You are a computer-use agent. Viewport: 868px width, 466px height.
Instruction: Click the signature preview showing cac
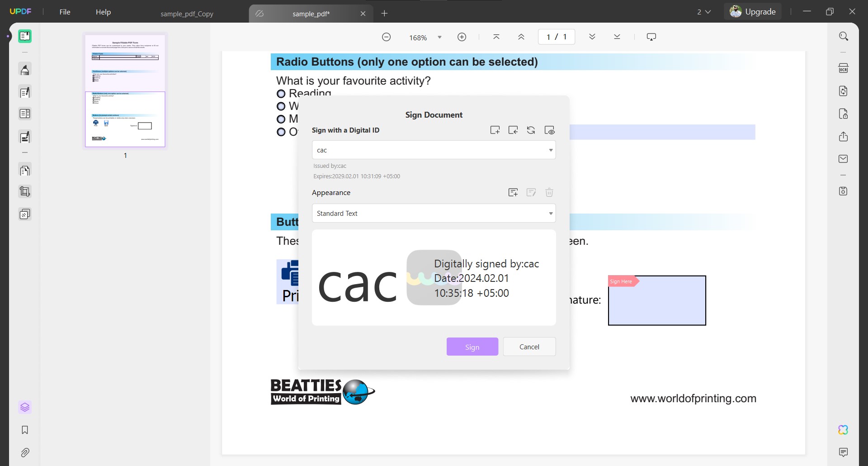(x=434, y=277)
